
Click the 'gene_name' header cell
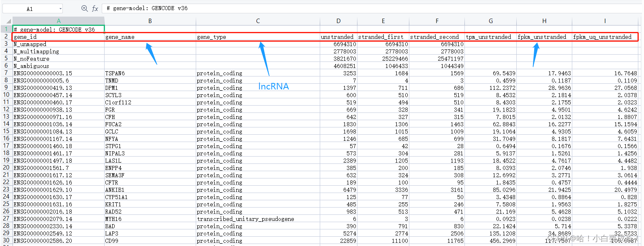coord(150,37)
